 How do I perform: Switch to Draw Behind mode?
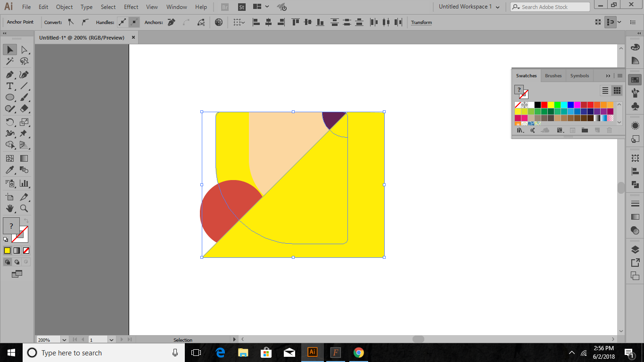pos(17,262)
